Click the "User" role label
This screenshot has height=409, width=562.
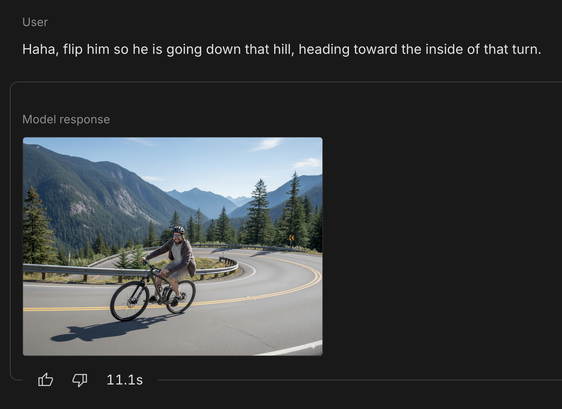pos(35,22)
